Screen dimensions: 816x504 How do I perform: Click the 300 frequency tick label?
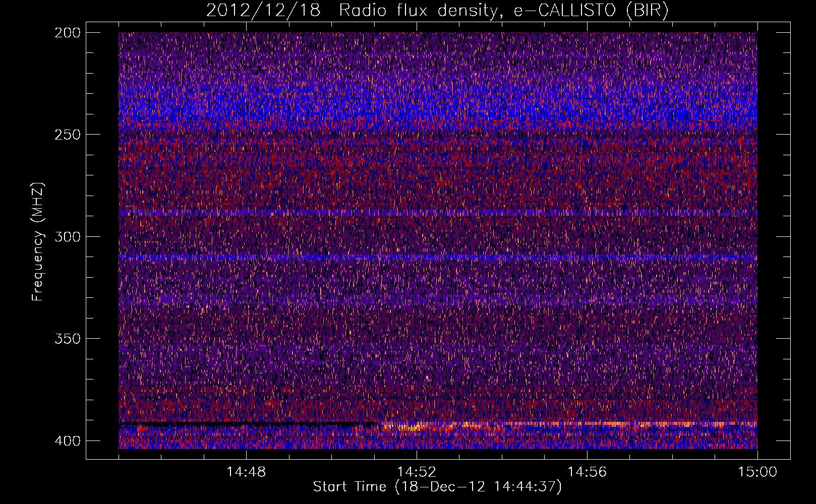[x=67, y=236]
